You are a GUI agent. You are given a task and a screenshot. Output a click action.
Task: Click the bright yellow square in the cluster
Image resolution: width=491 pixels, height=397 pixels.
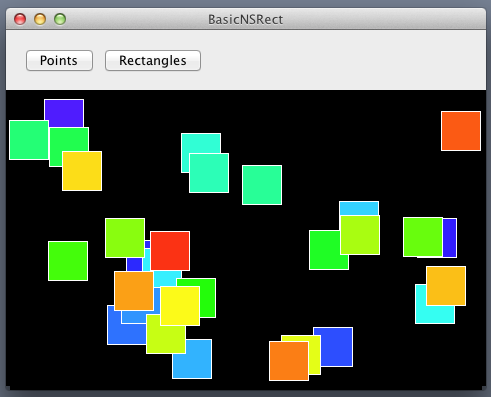point(180,306)
